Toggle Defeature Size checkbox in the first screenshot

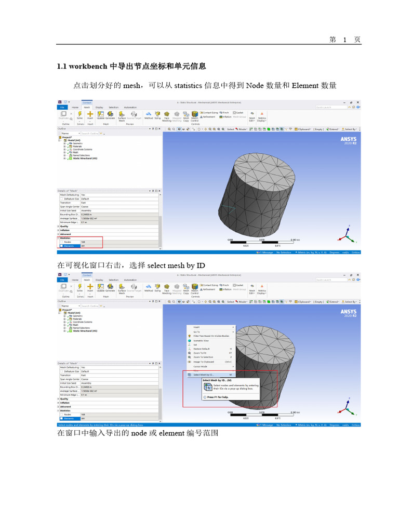point(62,199)
